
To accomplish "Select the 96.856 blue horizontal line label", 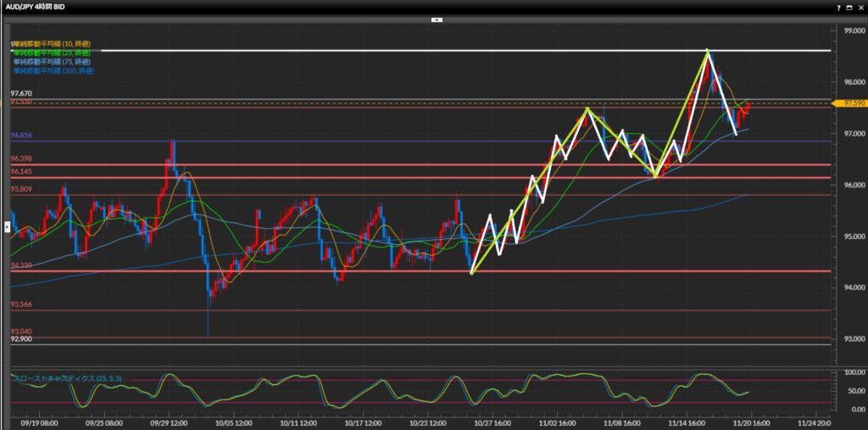I will (21, 136).
